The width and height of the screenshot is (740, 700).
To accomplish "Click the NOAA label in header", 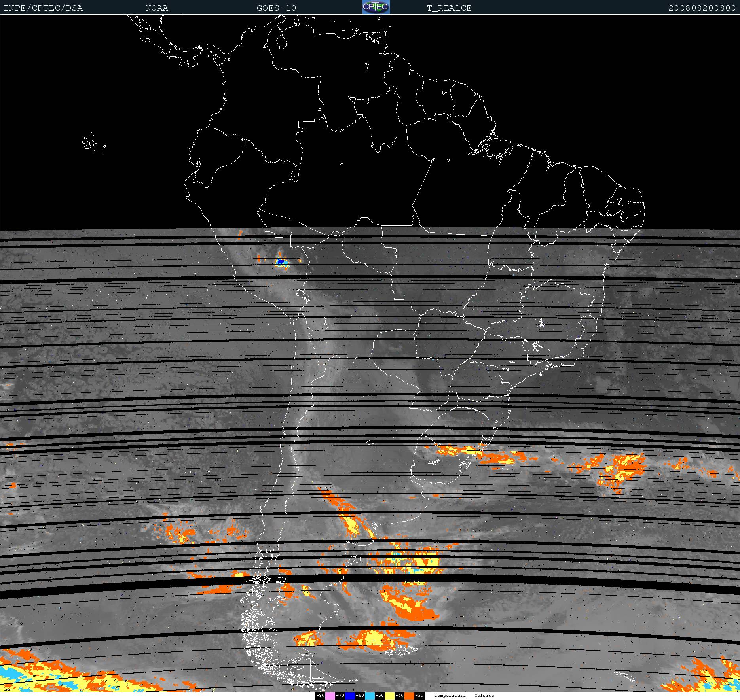I will tap(157, 8).
